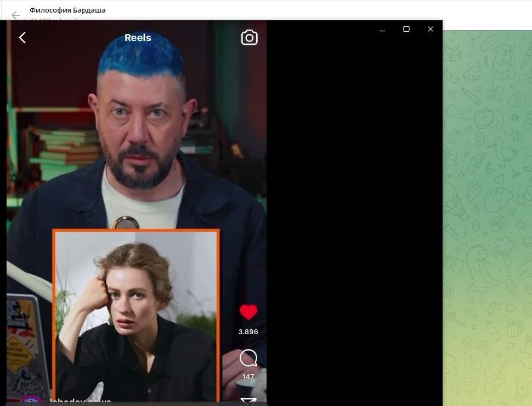
Task: Click the 3.896 likes counter
Action: (x=248, y=331)
